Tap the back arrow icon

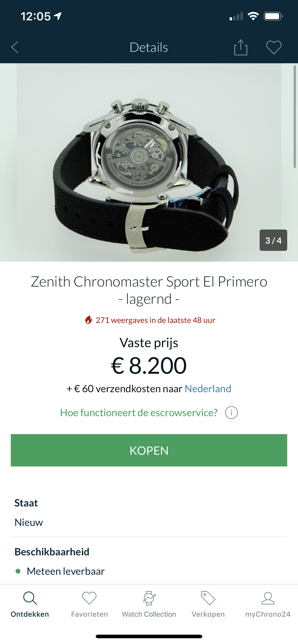(x=15, y=47)
